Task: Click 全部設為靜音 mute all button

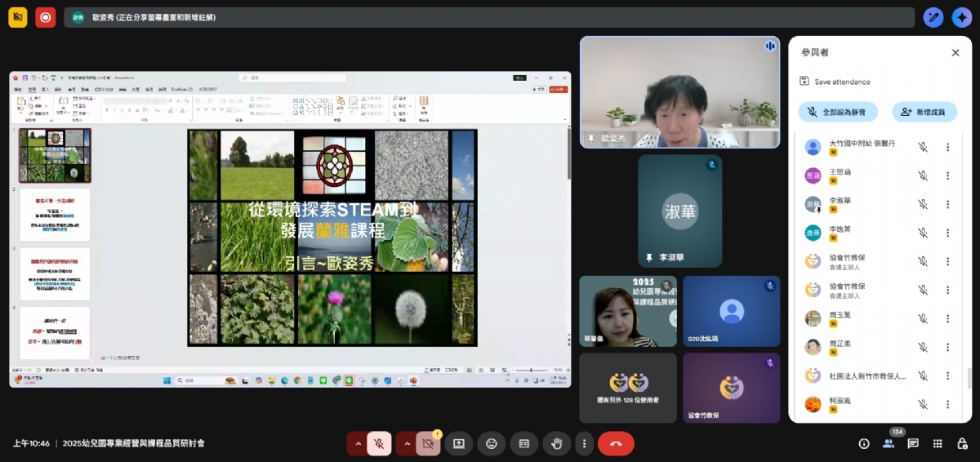Action: tap(837, 112)
